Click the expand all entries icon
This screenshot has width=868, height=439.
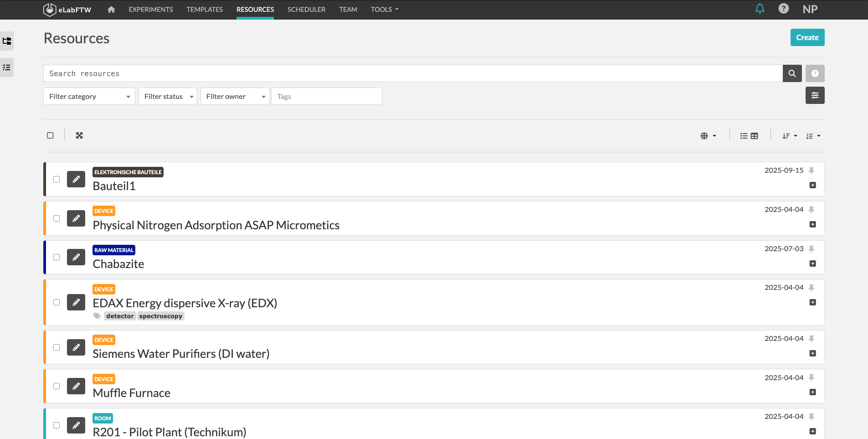coord(79,135)
